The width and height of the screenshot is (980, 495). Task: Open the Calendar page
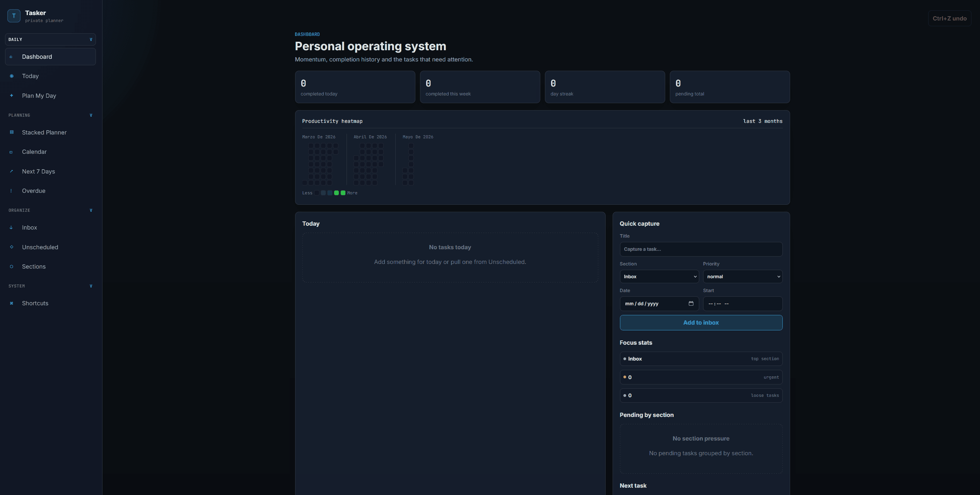[x=50, y=152]
